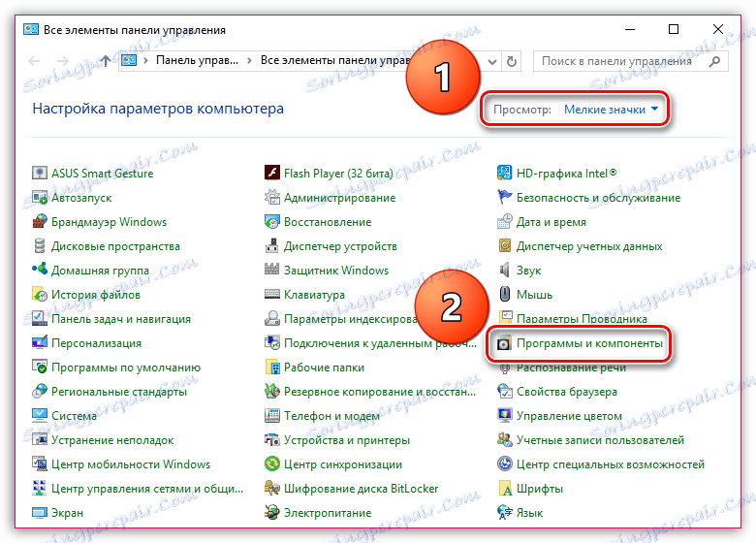Click the search magnifier icon

coord(715,61)
